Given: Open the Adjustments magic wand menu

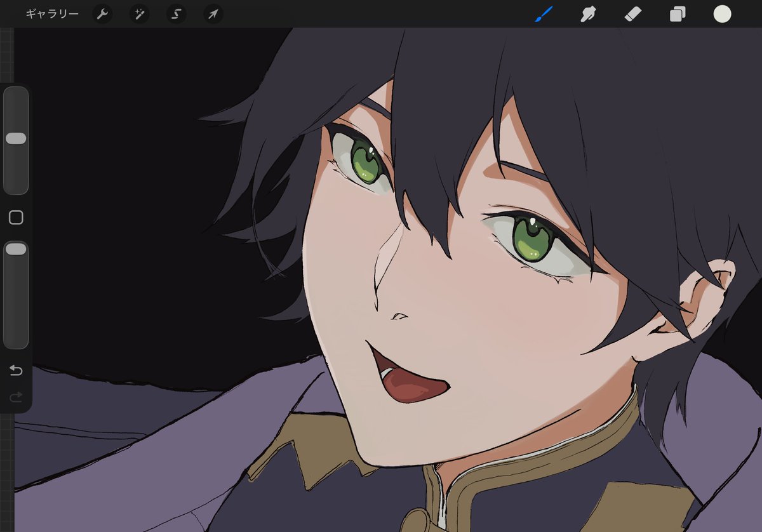Looking at the screenshot, I should pos(139,14).
